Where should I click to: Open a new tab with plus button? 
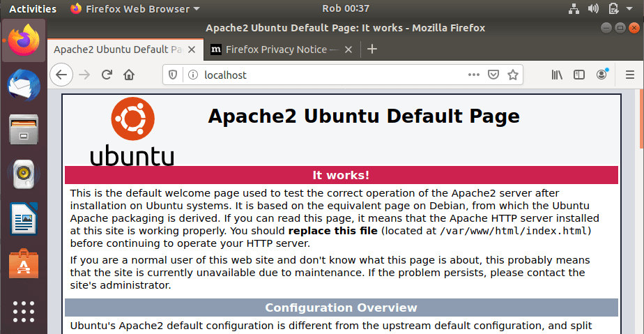[x=372, y=50]
